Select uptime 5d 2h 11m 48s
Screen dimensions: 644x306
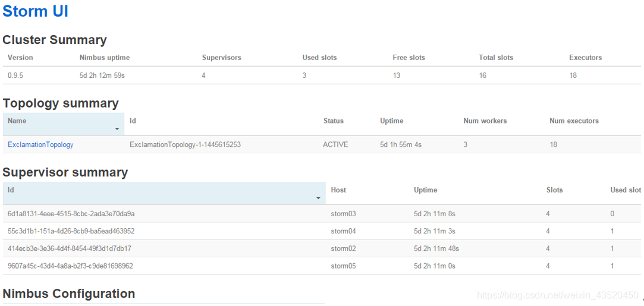(x=436, y=248)
